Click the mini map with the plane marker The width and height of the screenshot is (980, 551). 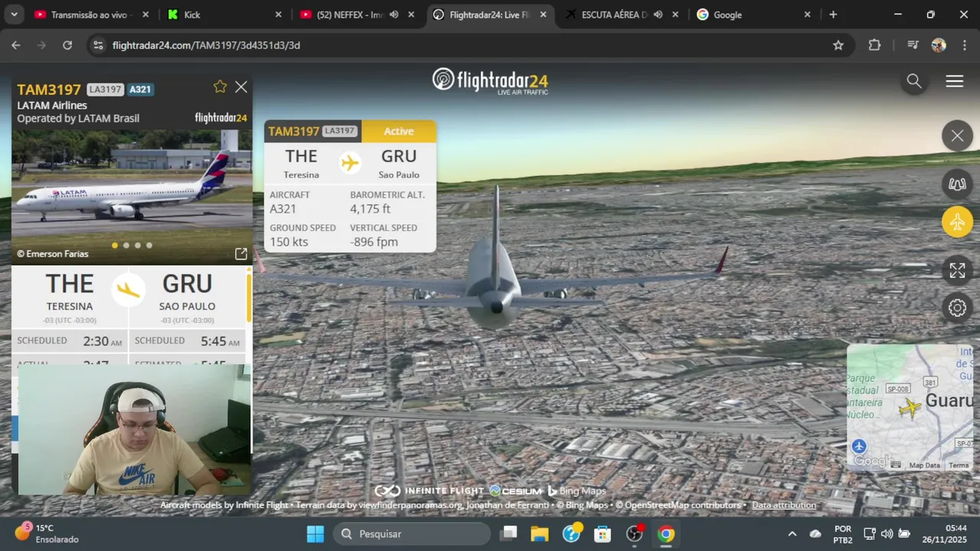910,406
